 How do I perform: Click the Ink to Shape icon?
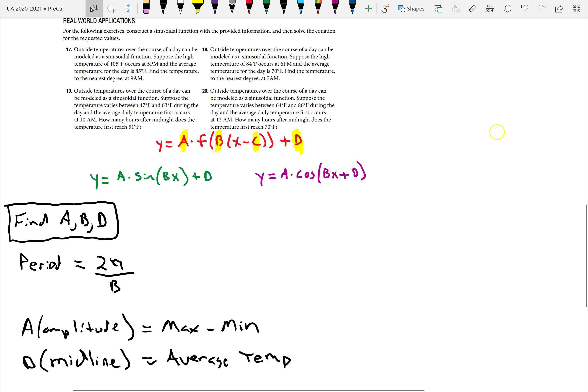[x=438, y=9]
